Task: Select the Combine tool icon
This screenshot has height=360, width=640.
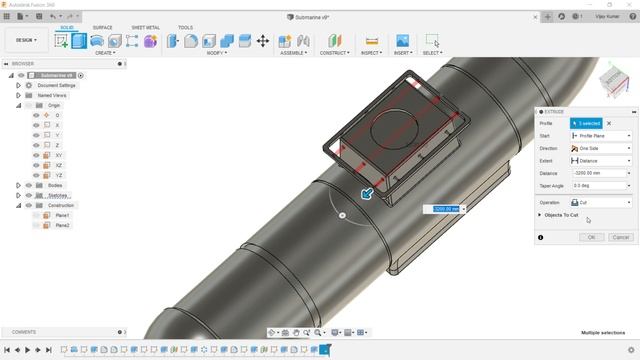Action: (227, 41)
